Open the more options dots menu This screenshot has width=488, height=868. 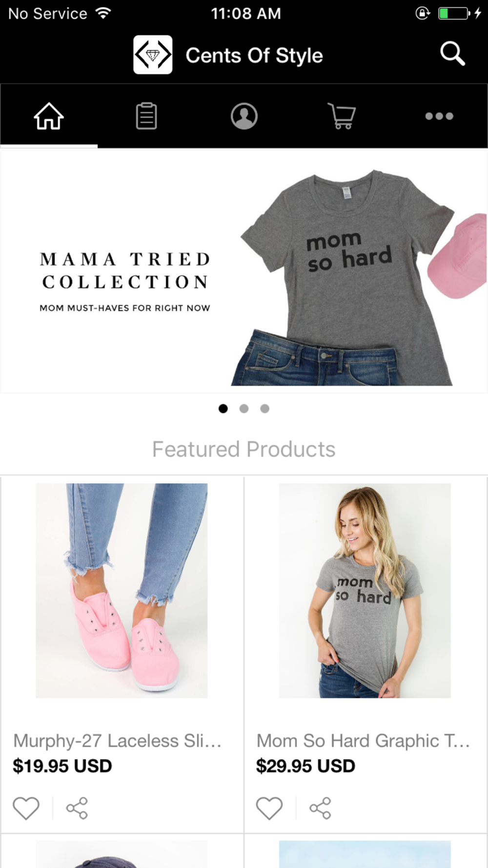[439, 116]
